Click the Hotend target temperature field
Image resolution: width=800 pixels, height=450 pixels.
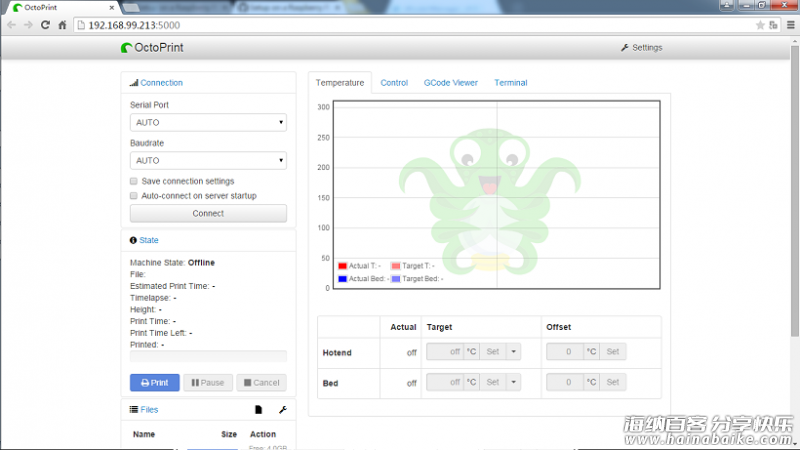(x=445, y=352)
